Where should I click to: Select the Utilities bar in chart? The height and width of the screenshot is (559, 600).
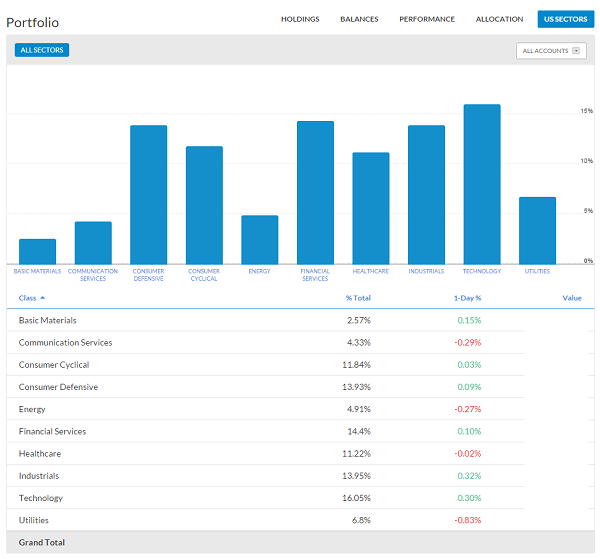coord(537,230)
